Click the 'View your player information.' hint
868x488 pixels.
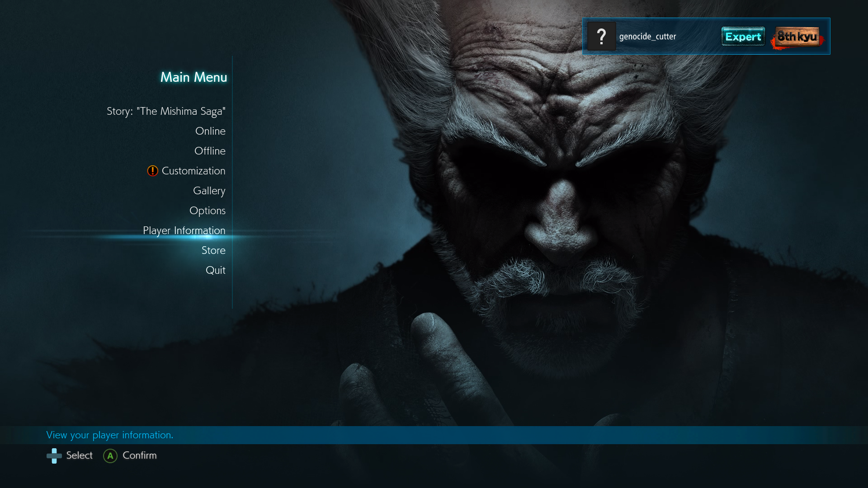(110, 435)
